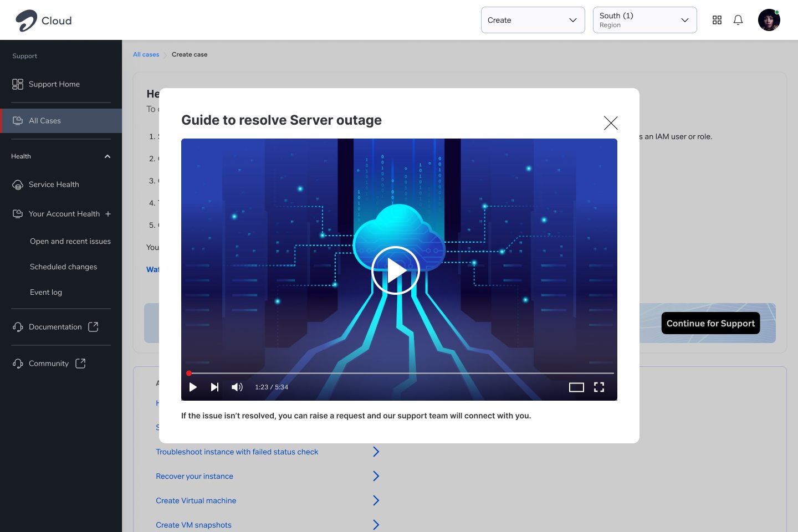Switch video to theater mode
The image size is (798, 532).
coord(576,387)
